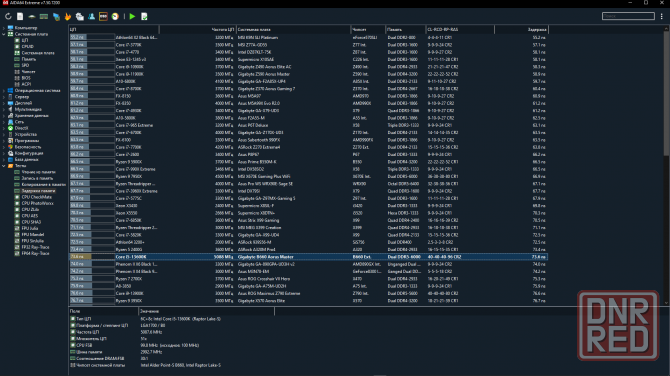Expand the Сервер tree node

click(x=4, y=97)
